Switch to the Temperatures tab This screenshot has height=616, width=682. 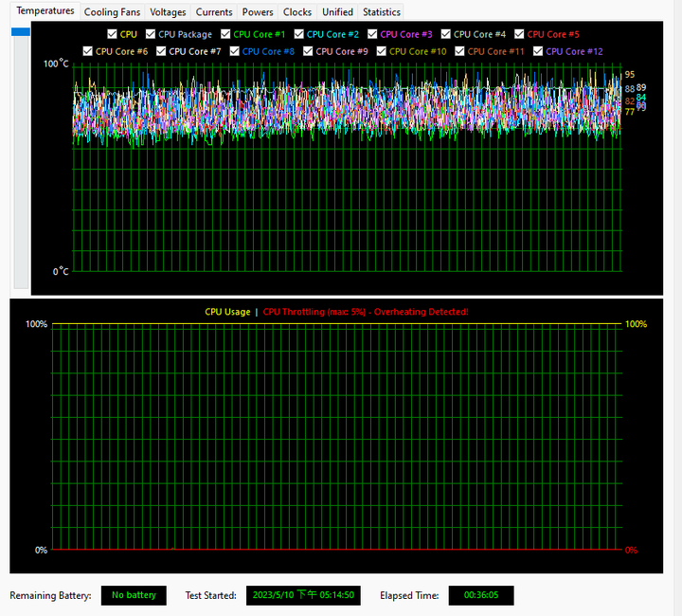[x=45, y=10]
